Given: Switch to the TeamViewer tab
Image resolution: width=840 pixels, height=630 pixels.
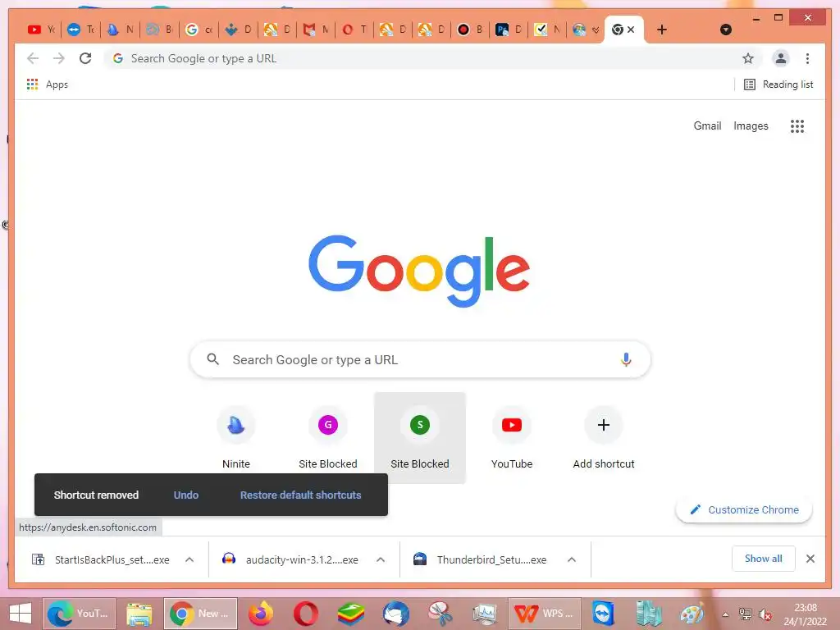Looking at the screenshot, I should [81, 30].
